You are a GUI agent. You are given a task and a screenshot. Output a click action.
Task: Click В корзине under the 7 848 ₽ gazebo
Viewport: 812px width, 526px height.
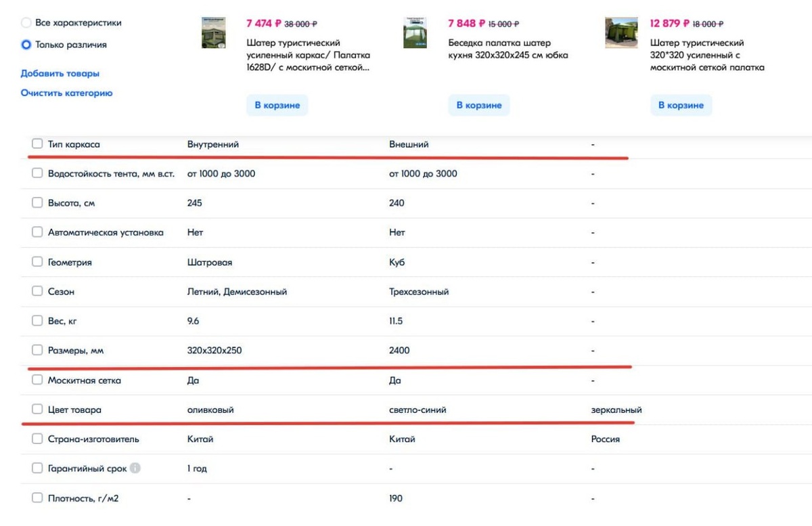479,105
